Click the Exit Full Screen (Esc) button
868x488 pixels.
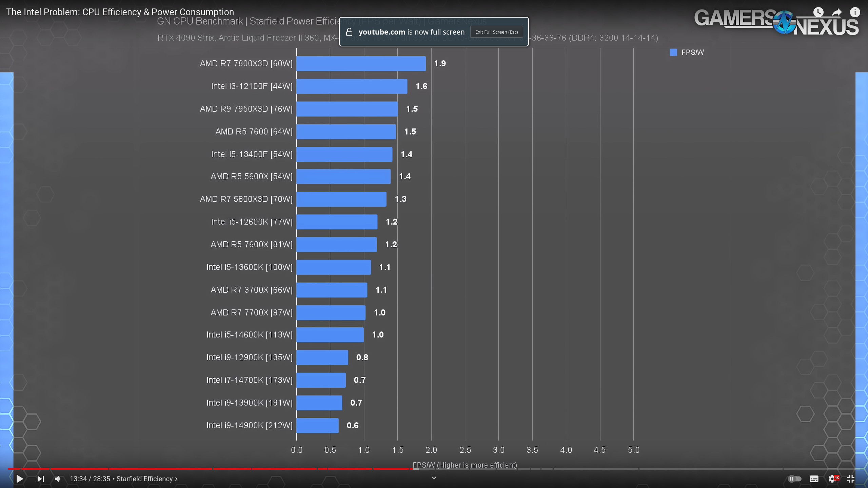(x=496, y=32)
